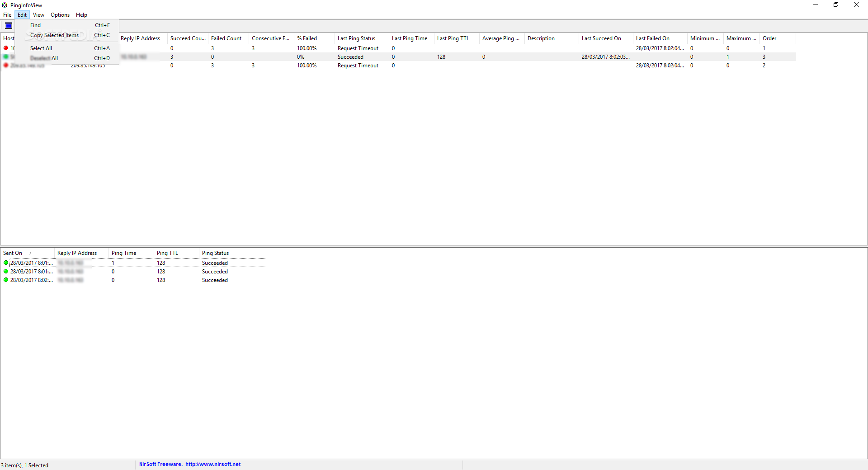Click Order value 2 in third host row
This screenshot has width=868, height=470.
click(764, 66)
